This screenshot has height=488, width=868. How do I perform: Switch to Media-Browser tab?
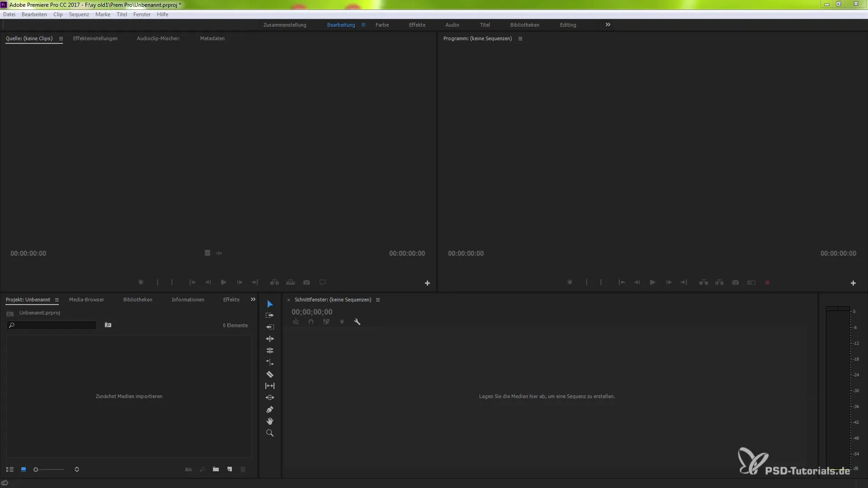pos(86,300)
